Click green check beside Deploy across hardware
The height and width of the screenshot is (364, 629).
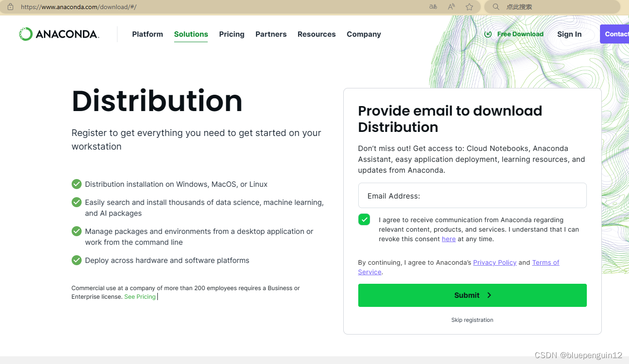tap(77, 260)
